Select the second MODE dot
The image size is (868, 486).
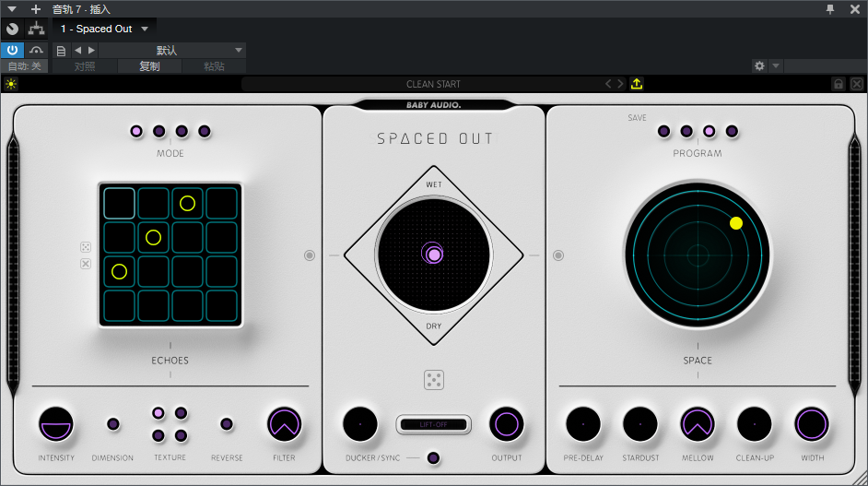coord(158,131)
